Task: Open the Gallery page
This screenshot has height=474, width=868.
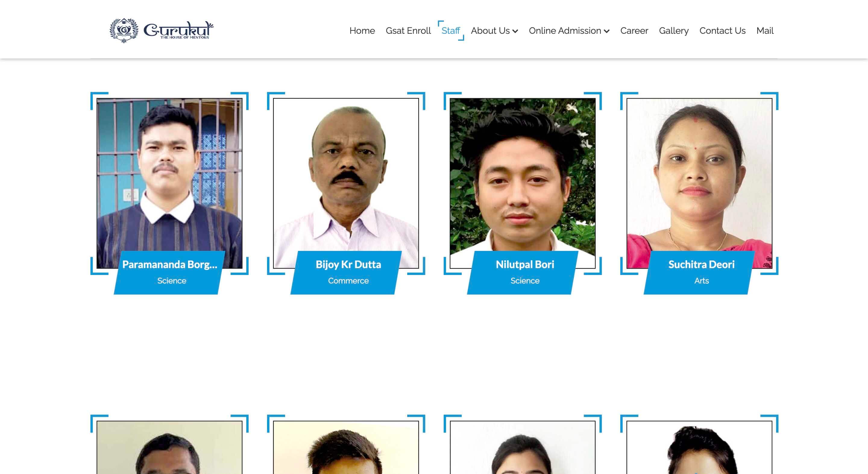Action: point(674,31)
